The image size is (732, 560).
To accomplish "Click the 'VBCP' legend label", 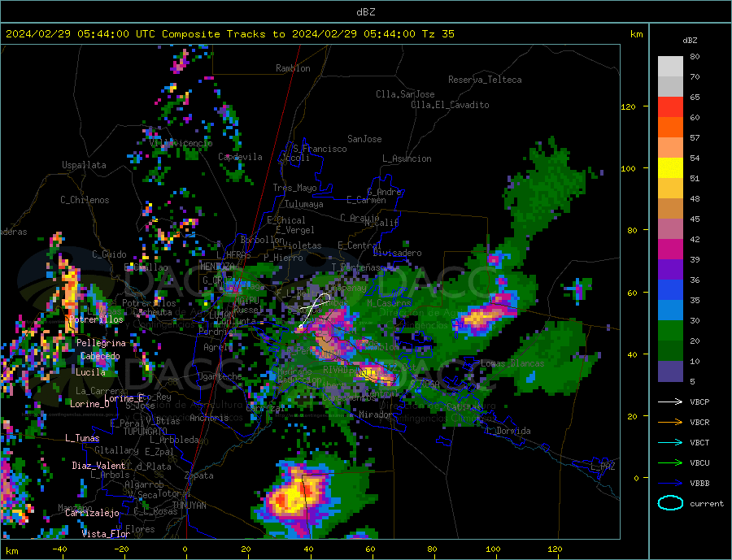I will [x=699, y=402].
